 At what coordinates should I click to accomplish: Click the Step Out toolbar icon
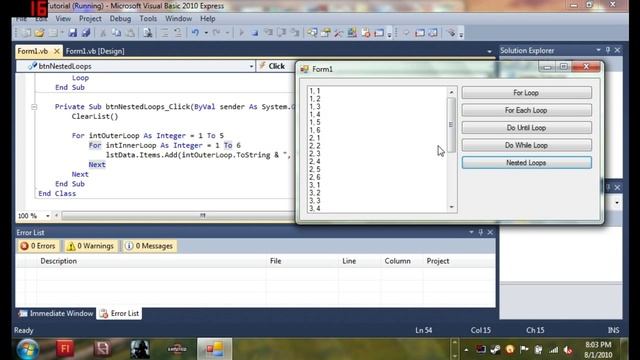[295, 33]
